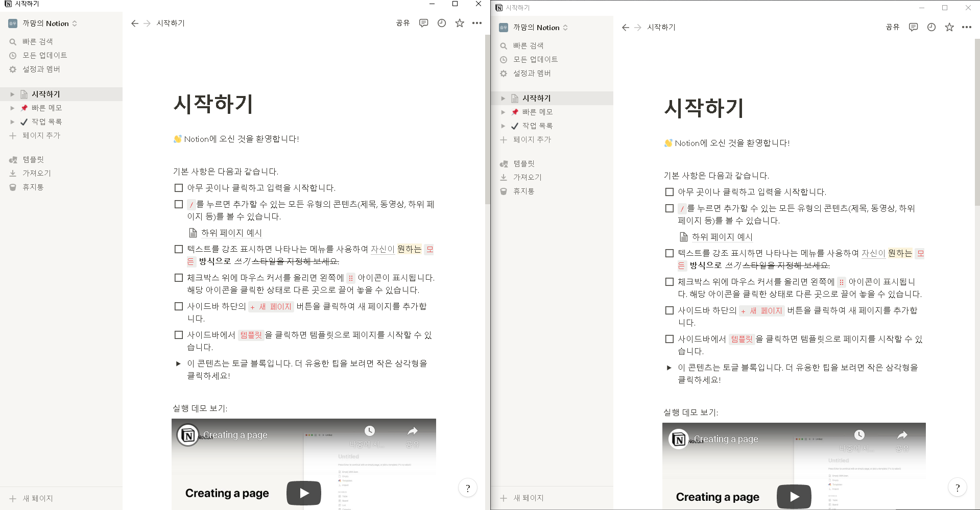Click YouTube watch later clock in right window video

(x=859, y=435)
